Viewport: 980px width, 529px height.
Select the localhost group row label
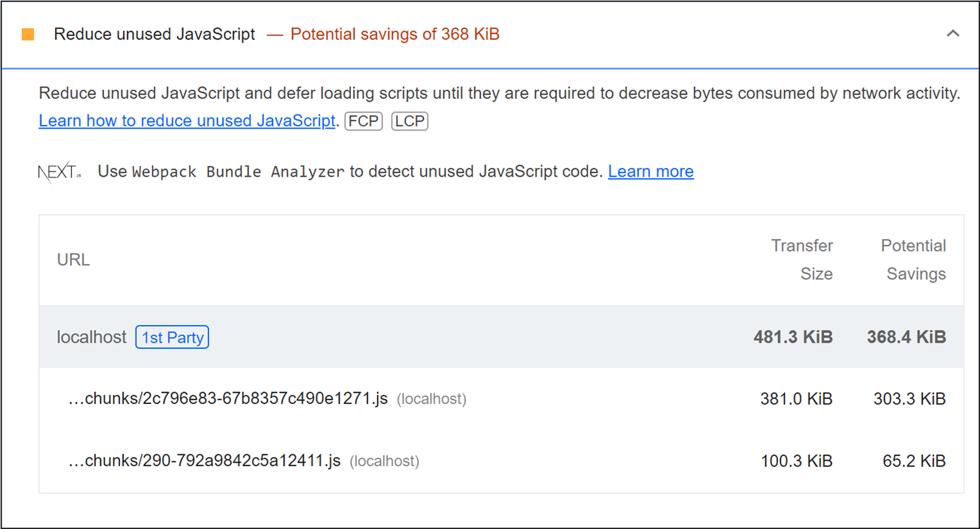click(92, 338)
